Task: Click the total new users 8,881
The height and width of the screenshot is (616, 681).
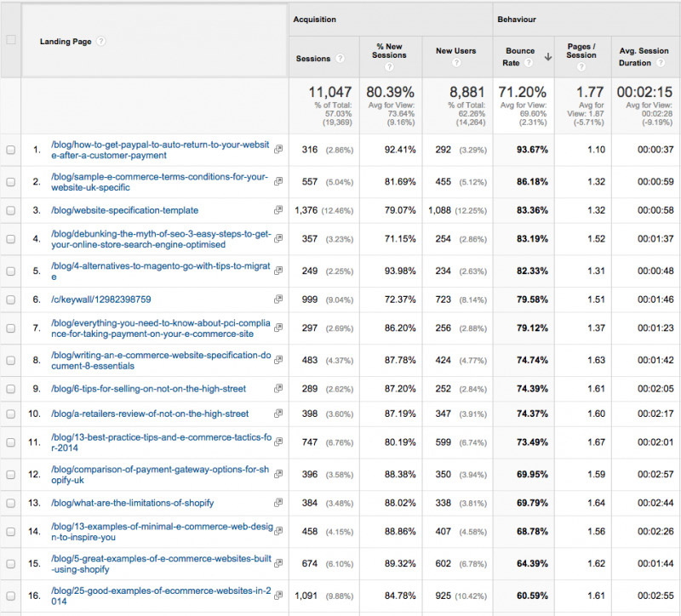Action: tap(466, 92)
